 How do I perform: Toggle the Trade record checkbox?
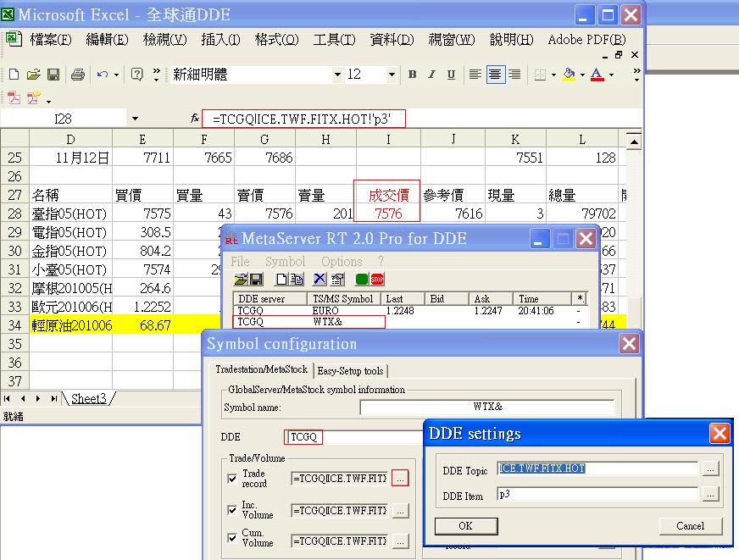[232, 479]
